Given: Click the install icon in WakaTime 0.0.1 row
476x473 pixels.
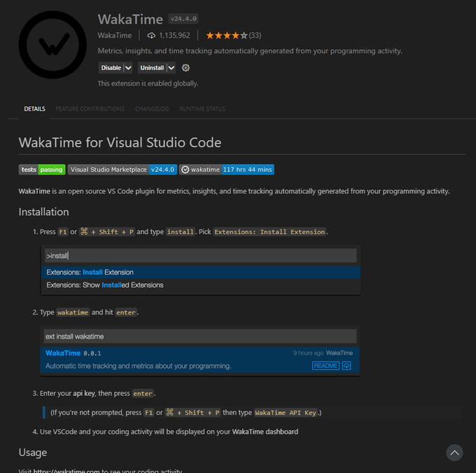Looking at the screenshot, I should [346, 365].
